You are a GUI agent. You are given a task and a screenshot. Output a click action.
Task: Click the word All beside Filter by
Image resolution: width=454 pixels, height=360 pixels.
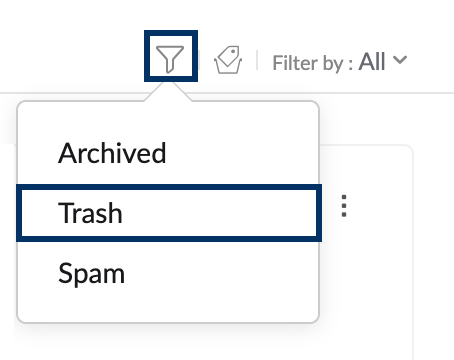[x=372, y=62]
